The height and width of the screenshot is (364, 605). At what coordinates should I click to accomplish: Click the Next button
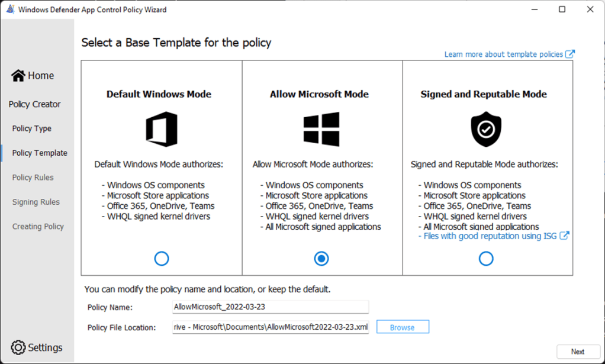click(578, 352)
